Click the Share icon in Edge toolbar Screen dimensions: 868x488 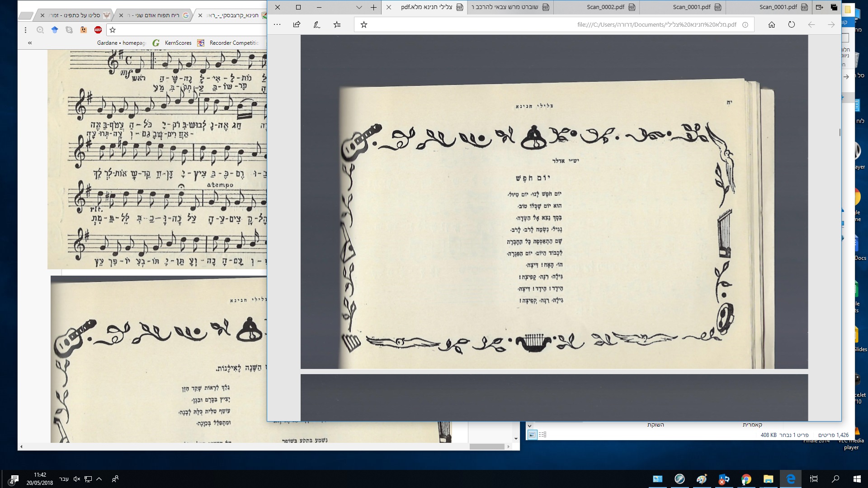coord(297,25)
